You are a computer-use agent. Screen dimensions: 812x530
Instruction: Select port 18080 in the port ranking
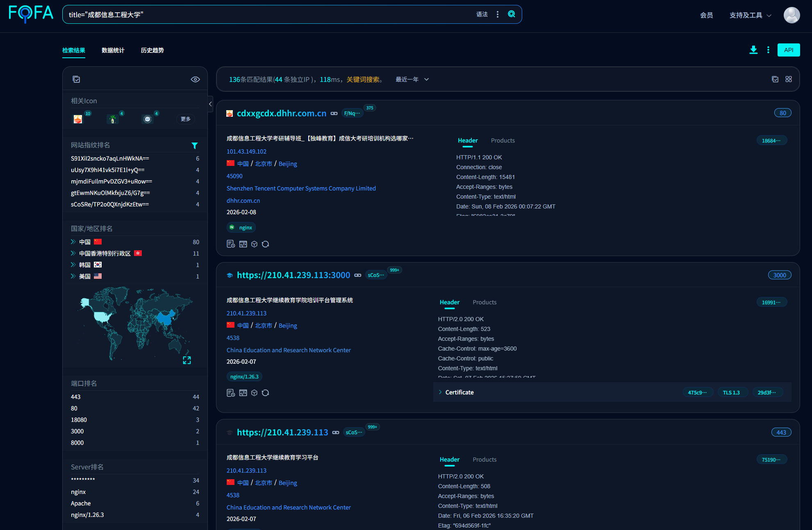click(79, 420)
